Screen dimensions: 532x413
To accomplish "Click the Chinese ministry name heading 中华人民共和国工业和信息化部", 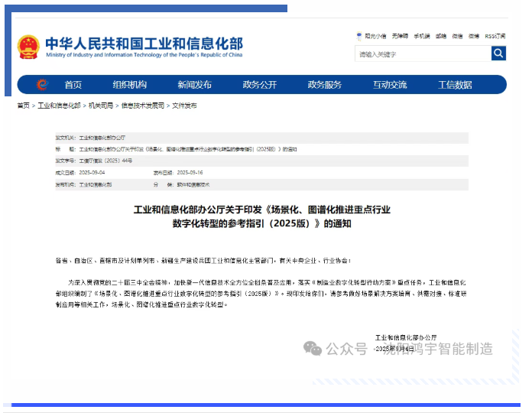I will pyautogui.click(x=144, y=44).
